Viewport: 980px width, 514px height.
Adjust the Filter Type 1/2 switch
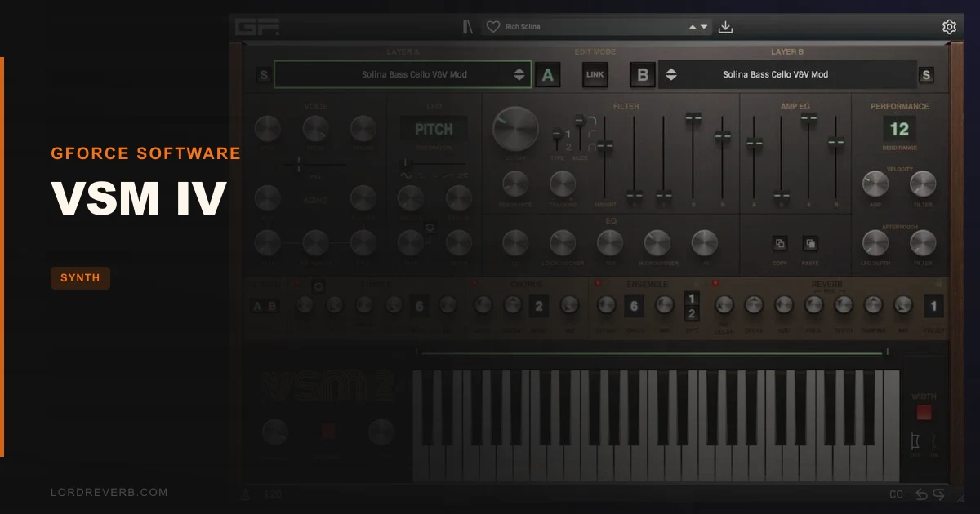tap(558, 135)
